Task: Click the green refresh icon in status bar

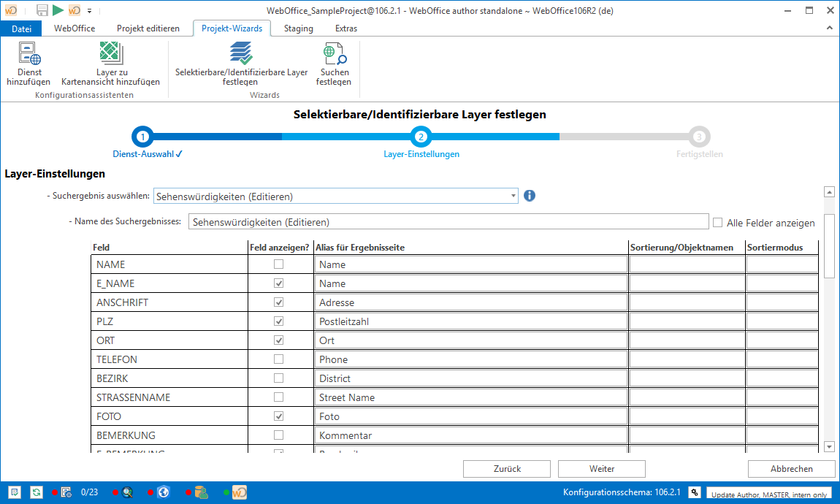Action: [36, 492]
